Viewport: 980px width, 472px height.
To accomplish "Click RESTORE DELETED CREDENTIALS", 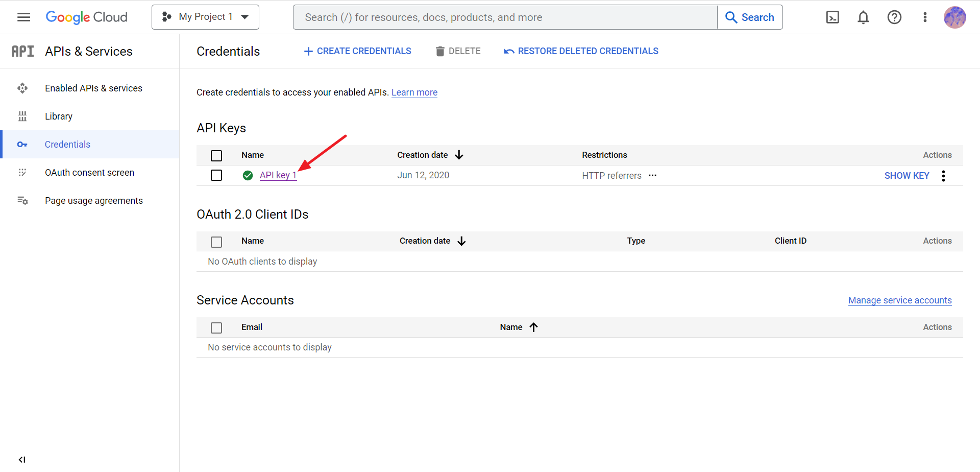I will (581, 51).
